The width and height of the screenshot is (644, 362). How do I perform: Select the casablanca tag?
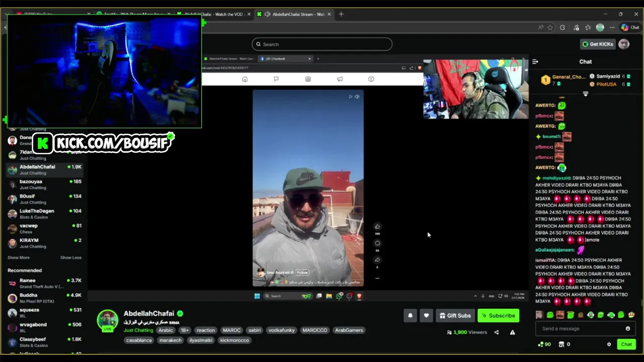(x=139, y=340)
